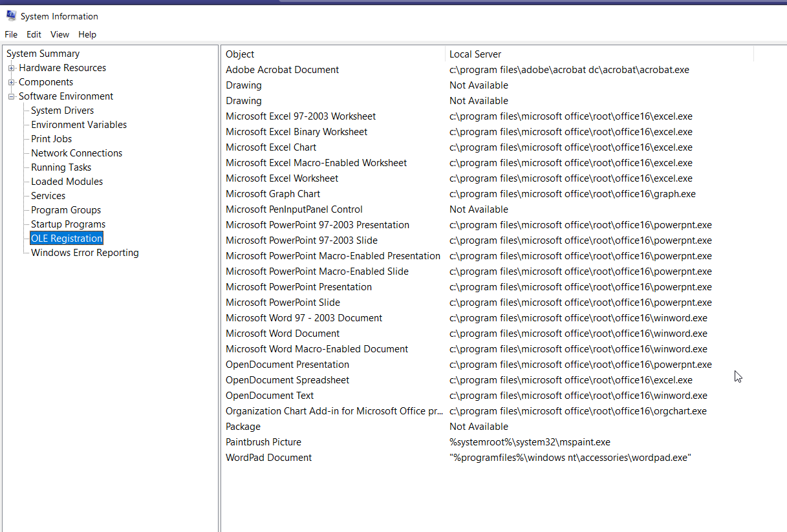Select the OpenDocument Spreadsheet row
Viewport: 787px width, 532px height.
(287, 380)
